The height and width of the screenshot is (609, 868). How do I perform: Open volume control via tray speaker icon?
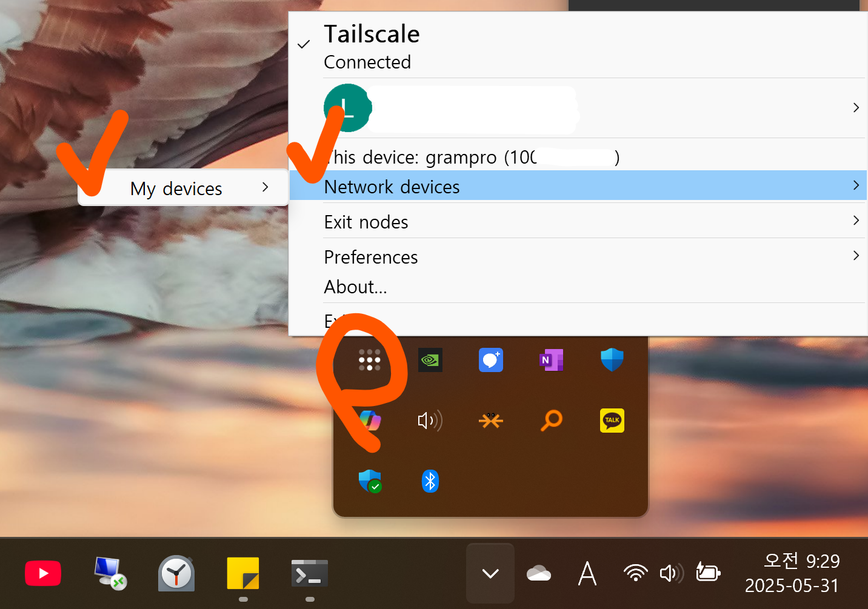point(671,573)
